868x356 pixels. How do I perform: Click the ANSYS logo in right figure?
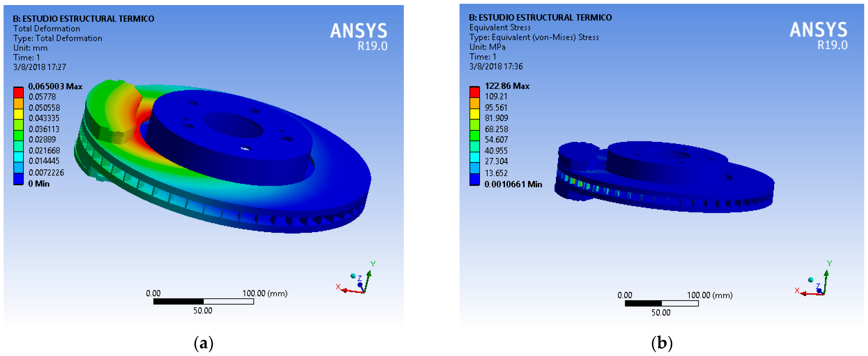click(x=818, y=30)
